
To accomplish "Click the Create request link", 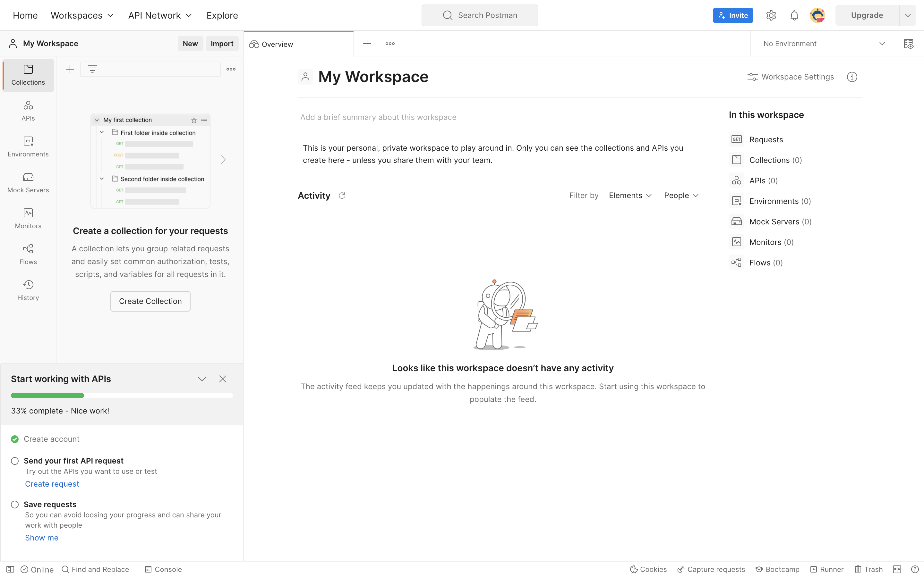I will (52, 483).
